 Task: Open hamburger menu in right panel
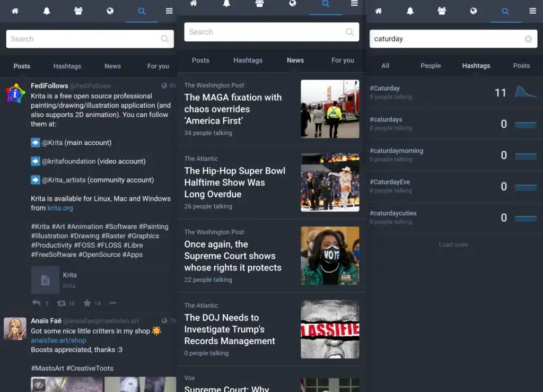click(532, 11)
